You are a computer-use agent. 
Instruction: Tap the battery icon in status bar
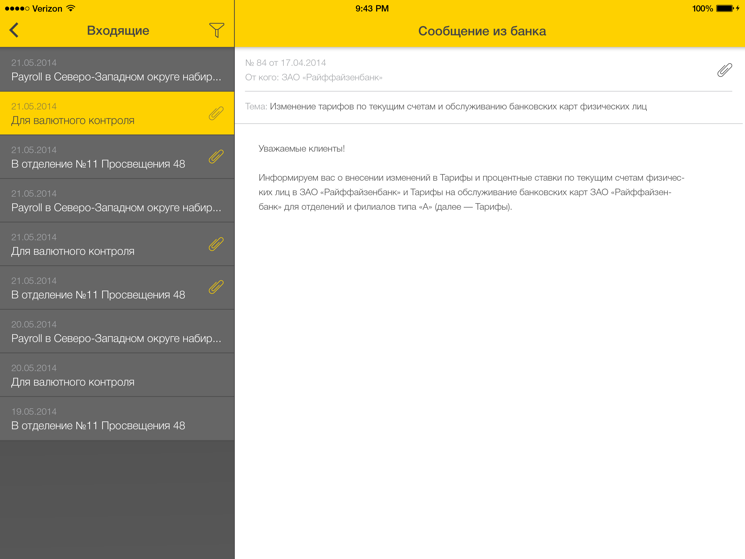coord(725,8)
